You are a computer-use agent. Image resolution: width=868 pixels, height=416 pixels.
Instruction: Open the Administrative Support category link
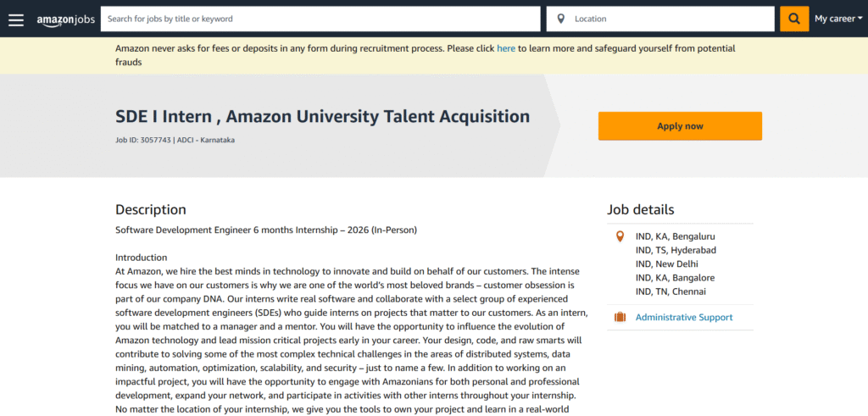click(x=684, y=318)
